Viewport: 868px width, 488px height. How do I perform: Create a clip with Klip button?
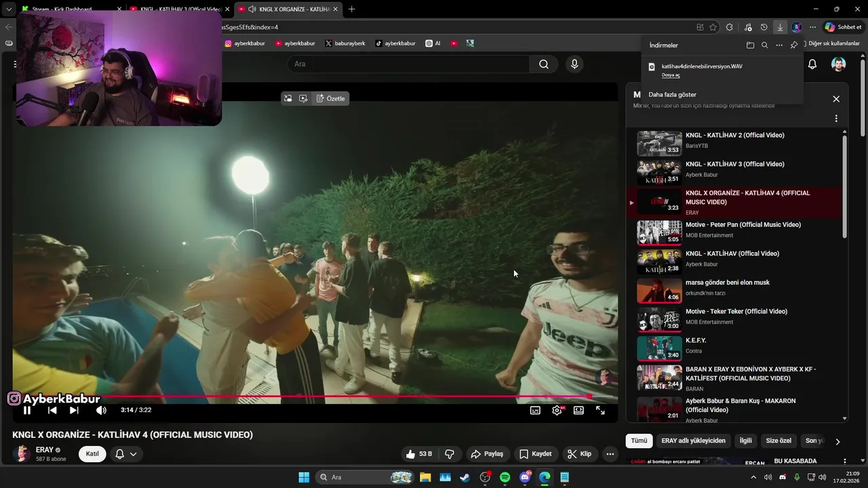(579, 454)
